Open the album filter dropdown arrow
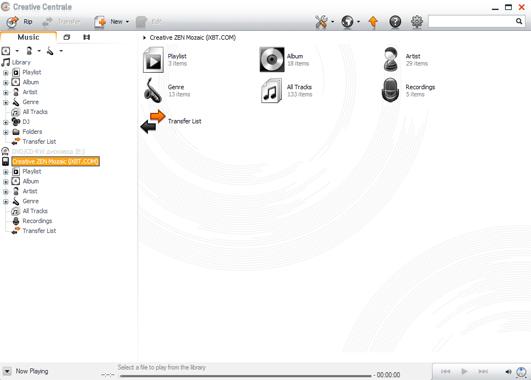Viewport: 531px width, 380px height. click(x=17, y=51)
